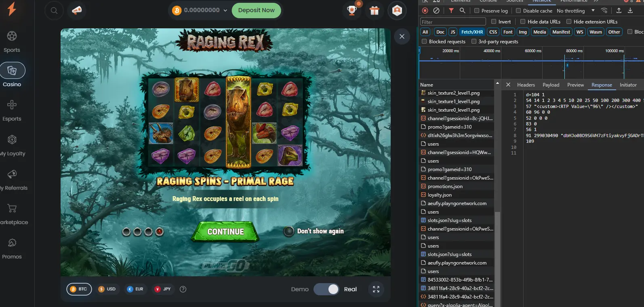This screenshot has width=644, height=307.
Task: Check the 3rd-party requests checkbox
Action: [x=474, y=41]
